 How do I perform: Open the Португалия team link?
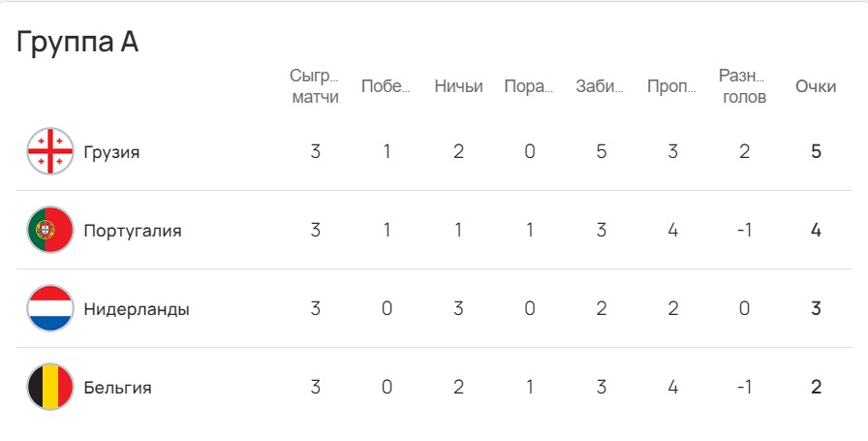pos(133,231)
